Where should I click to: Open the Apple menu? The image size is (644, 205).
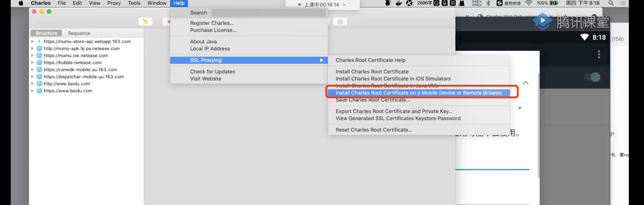coord(21,3)
